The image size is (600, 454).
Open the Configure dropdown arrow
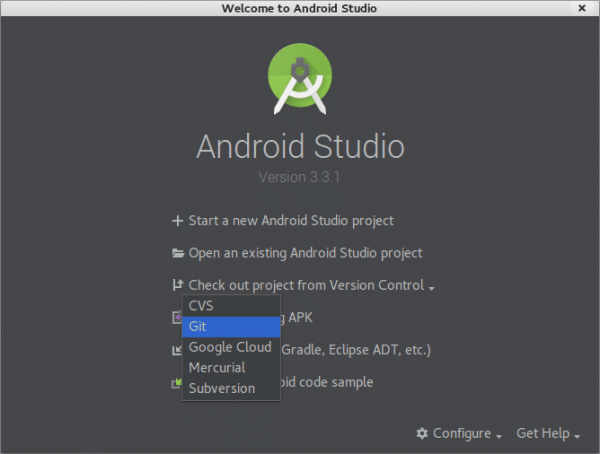498,435
